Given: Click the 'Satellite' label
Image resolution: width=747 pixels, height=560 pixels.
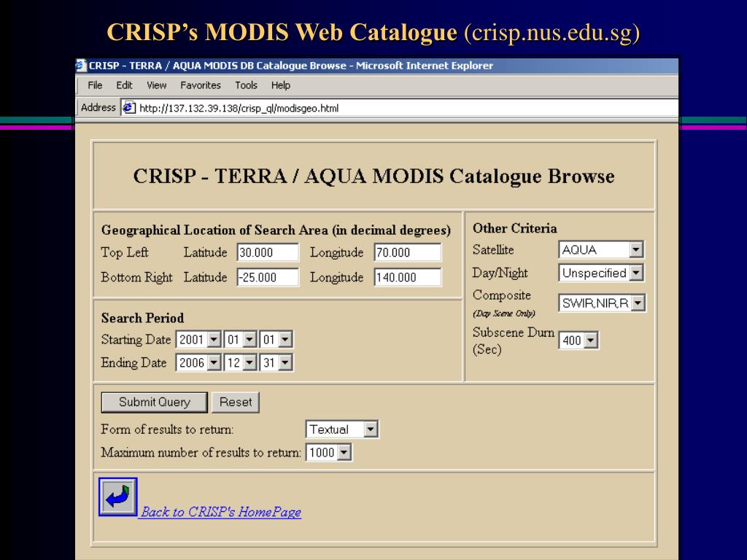Looking at the screenshot, I should click(x=493, y=249).
